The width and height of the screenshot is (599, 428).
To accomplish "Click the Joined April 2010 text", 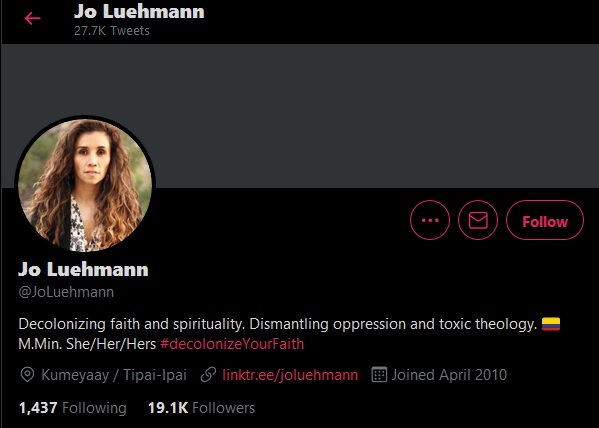I will point(449,375).
